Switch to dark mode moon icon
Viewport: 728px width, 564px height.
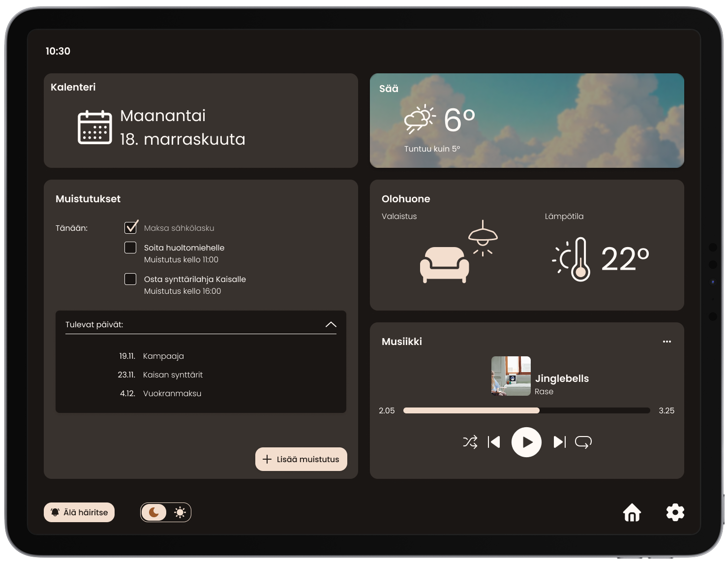point(154,512)
